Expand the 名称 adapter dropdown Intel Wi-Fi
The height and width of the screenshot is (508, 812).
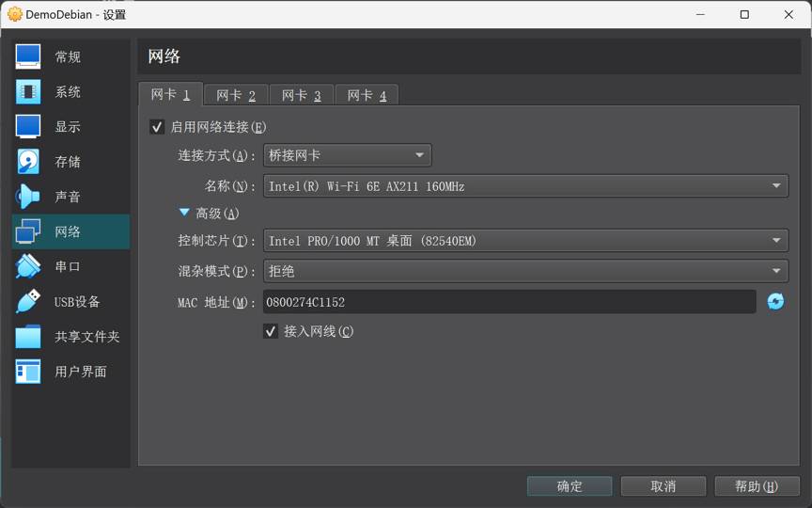click(524, 186)
